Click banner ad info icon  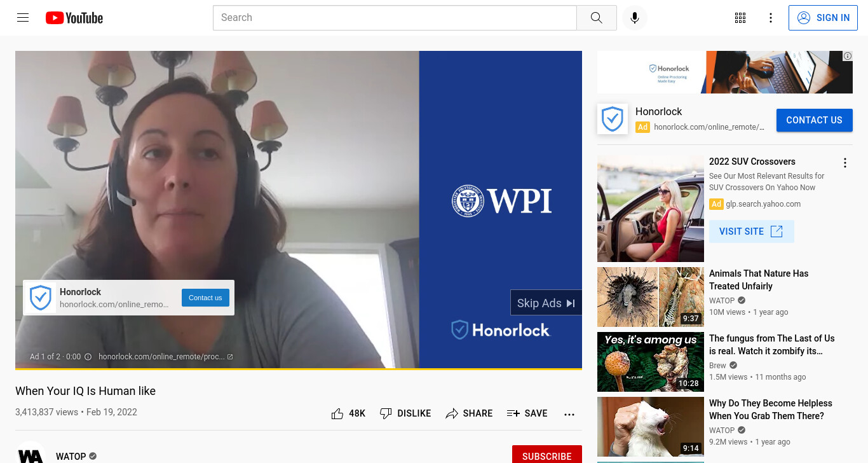[848, 56]
